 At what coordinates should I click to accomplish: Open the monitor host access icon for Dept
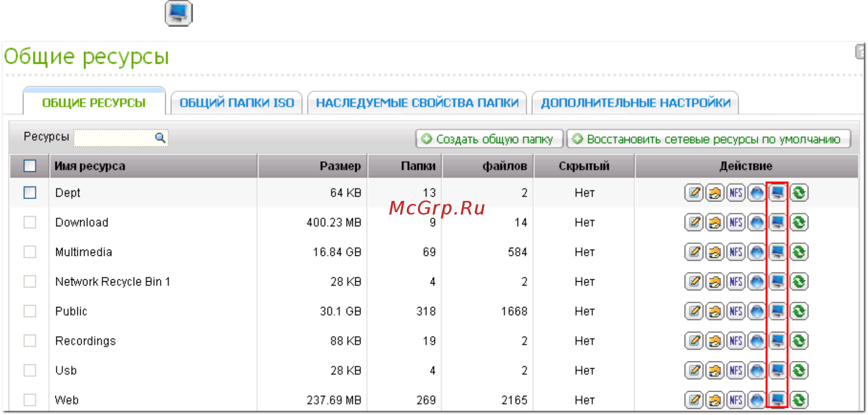(x=778, y=193)
